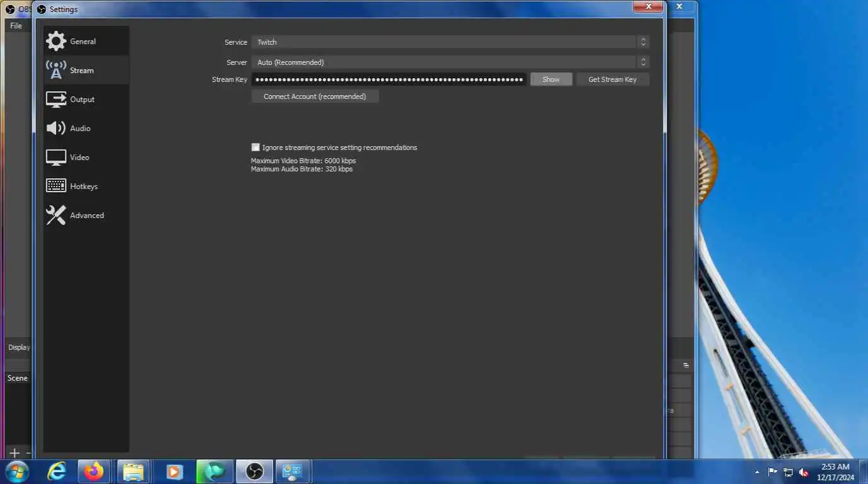Click the Maximum Video Bitrate: 6000 kbps text
Image resolution: width=868 pixels, height=484 pixels.
[x=303, y=161]
